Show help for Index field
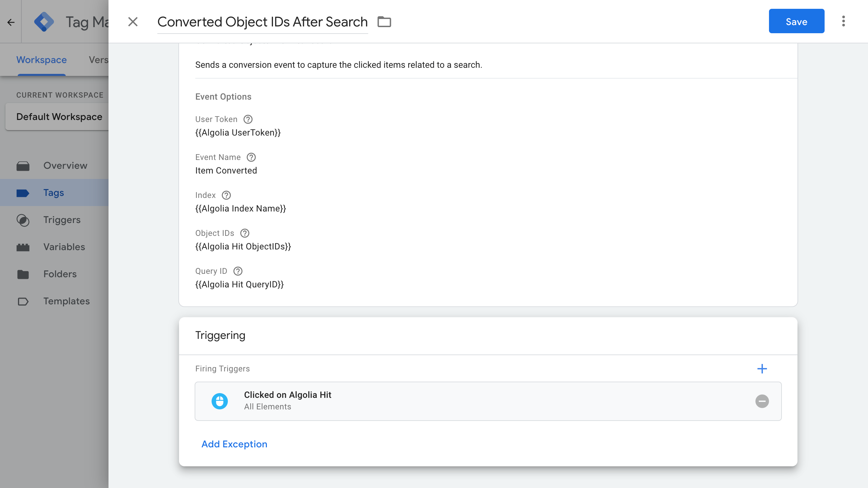This screenshot has width=868, height=488. 226,195
